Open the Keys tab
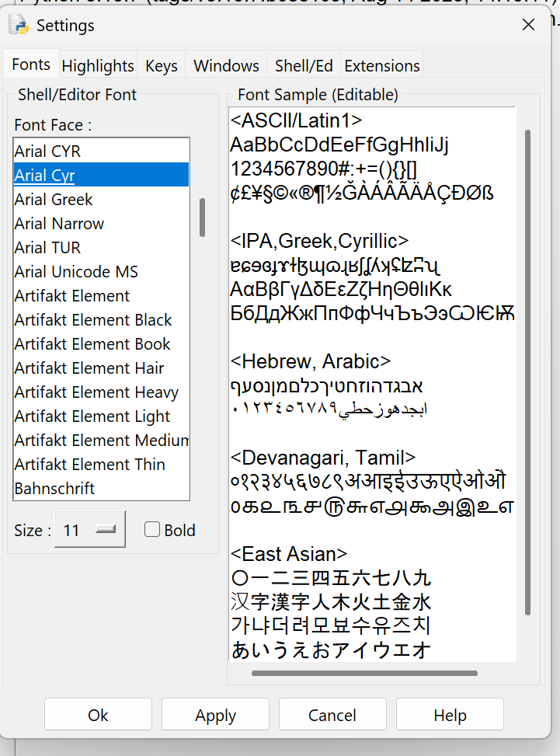This screenshot has height=756, width=560. (x=162, y=66)
